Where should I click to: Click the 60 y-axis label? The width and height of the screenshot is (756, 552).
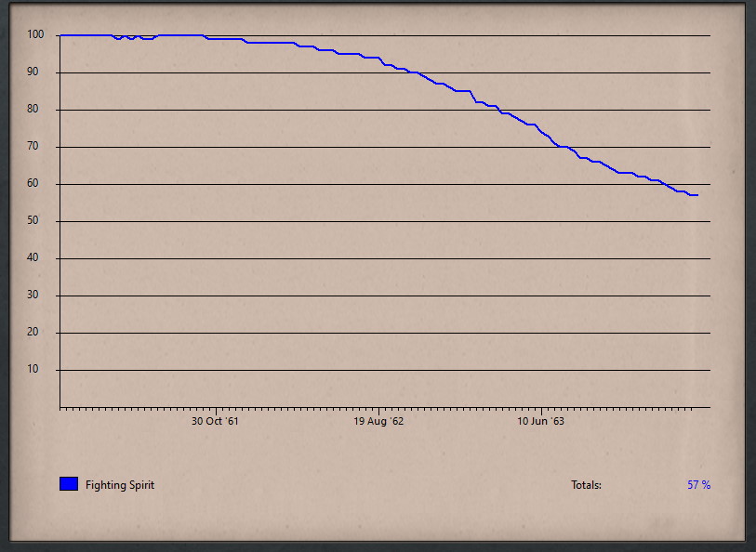click(33, 183)
